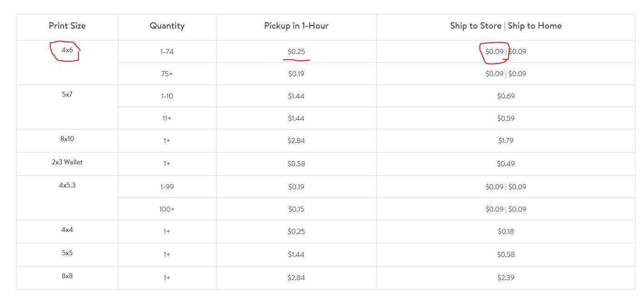Select the 100+ quantity cell
The width and height of the screenshot is (644, 301).
tap(167, 209)
